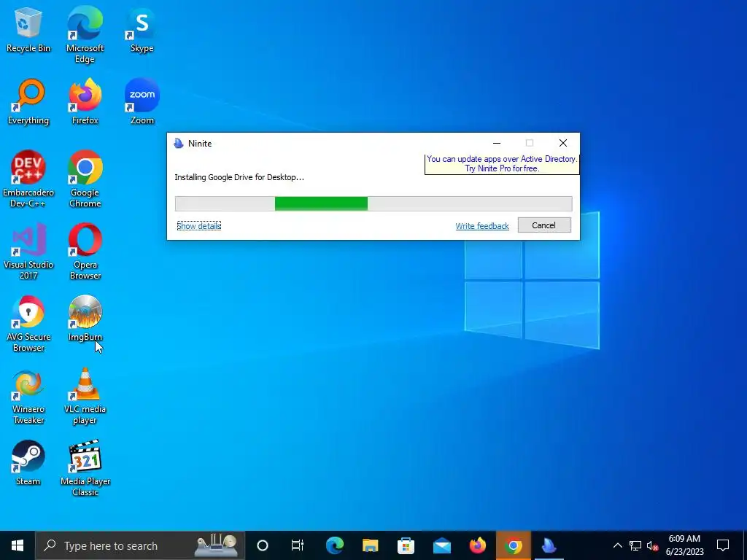Select the Google Chrome desktop shortcut
This screenshot has width=747, height=560.
point(85,179)
